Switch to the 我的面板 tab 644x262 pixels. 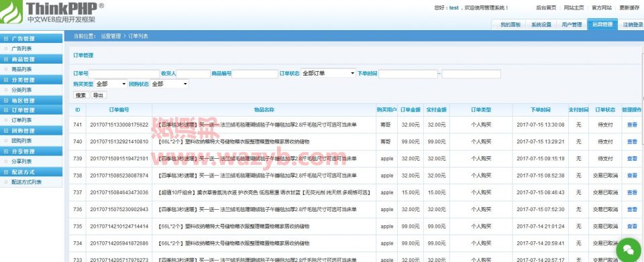(x=510, y=25)
